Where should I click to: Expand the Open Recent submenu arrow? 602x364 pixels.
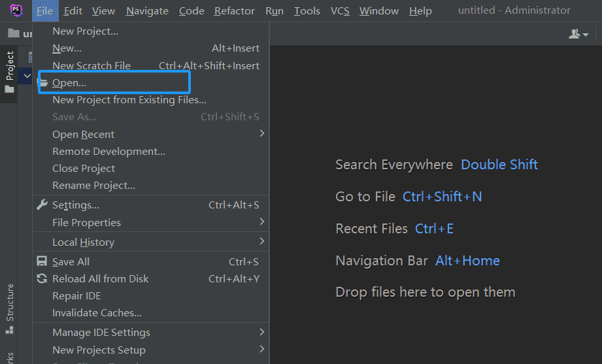point(261,134)
